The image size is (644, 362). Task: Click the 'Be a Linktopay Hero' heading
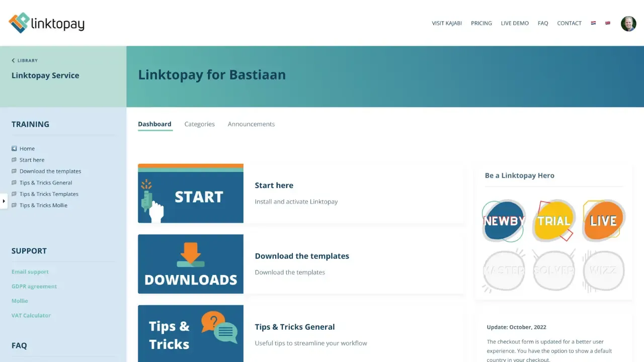pyautogui.click(x=520, y=175)
